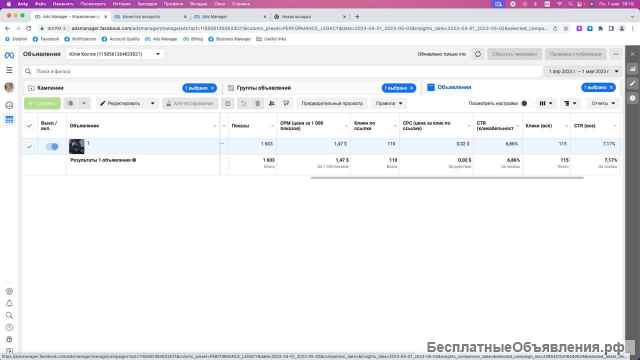Open account overview gauge icon in sidebar
Image resolution: width=640 pixels, height=360 pixels.
tap(9, 105)
